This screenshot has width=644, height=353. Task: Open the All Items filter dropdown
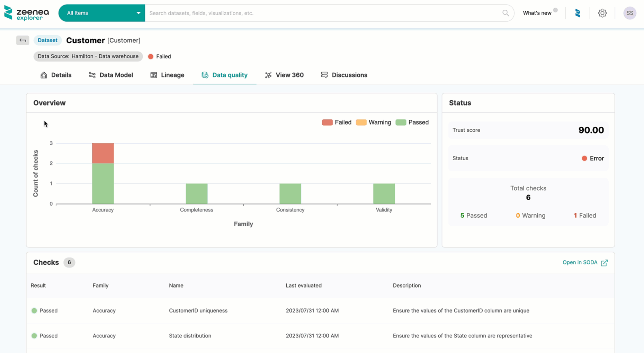[x=101, y=13]
